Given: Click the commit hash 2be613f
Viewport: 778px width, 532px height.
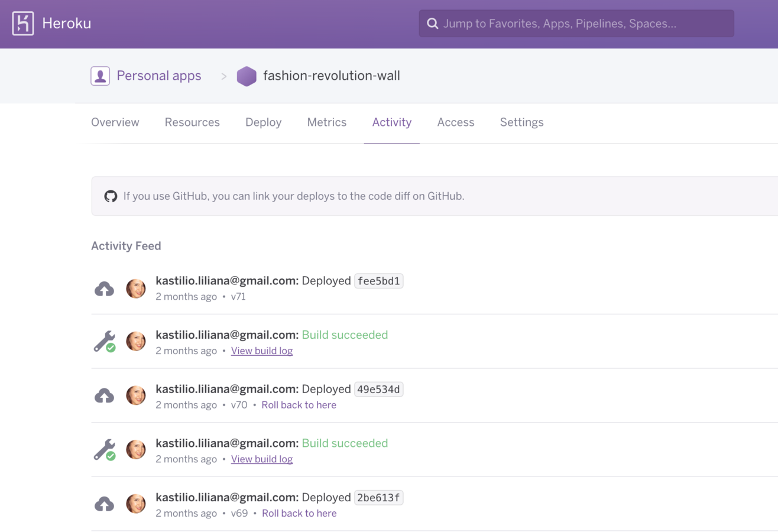Looking at the screenshot, I should tap(379, 497).
